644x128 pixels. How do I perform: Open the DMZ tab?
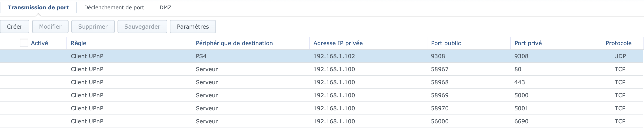click(x=165, y=7)
